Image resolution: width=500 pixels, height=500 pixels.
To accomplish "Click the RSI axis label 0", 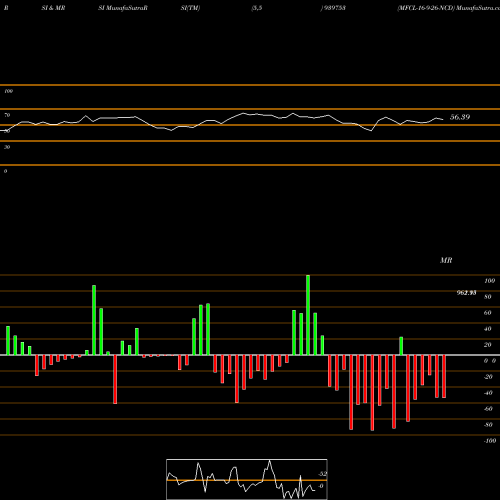I will [x=5, y=171].
